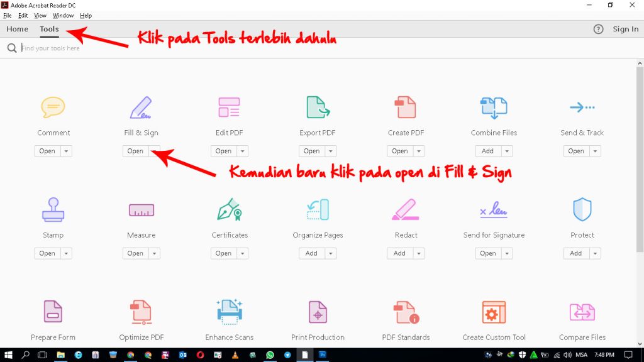
Task: Expand the Edit PDF dropdown arrow
Action: tap(242, 151)
